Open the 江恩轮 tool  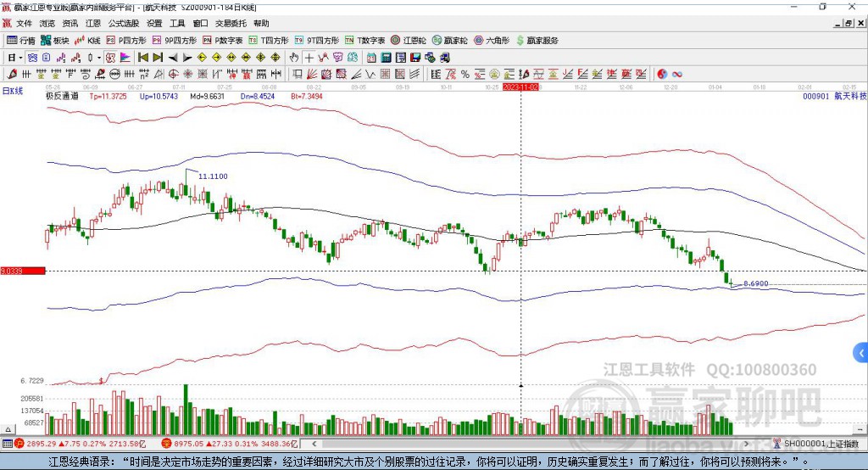[x=409, y=41]
